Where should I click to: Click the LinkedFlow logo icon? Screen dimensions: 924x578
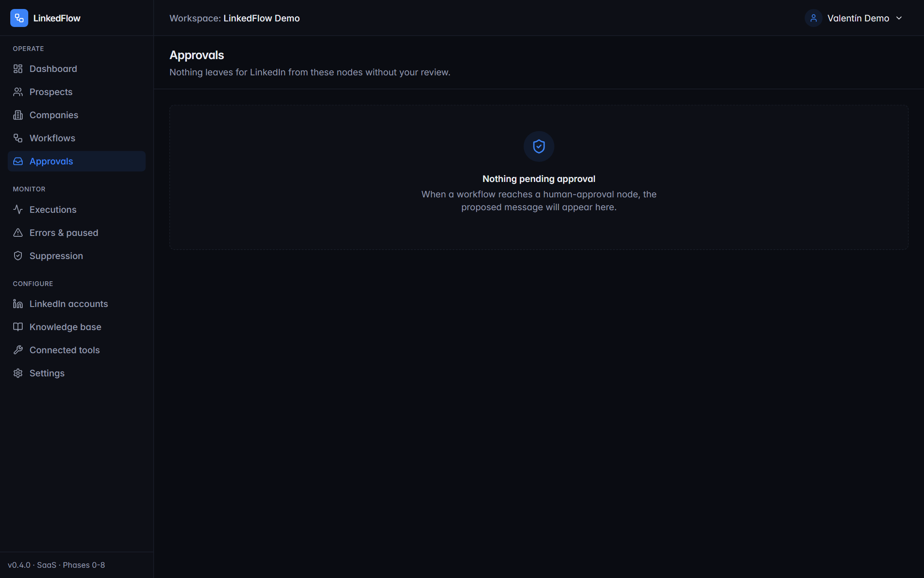tap(19, 18)
